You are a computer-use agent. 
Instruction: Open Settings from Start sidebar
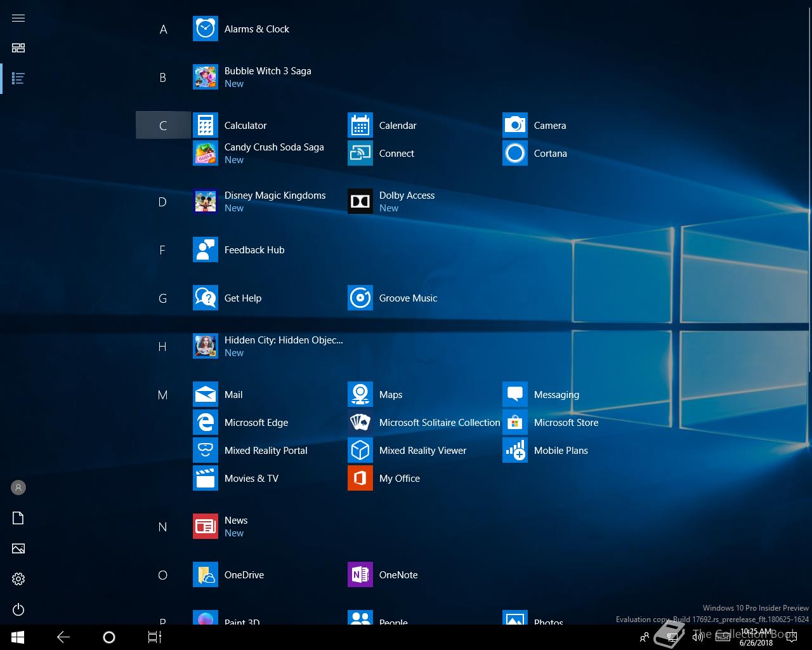click(x=18, y=579)
